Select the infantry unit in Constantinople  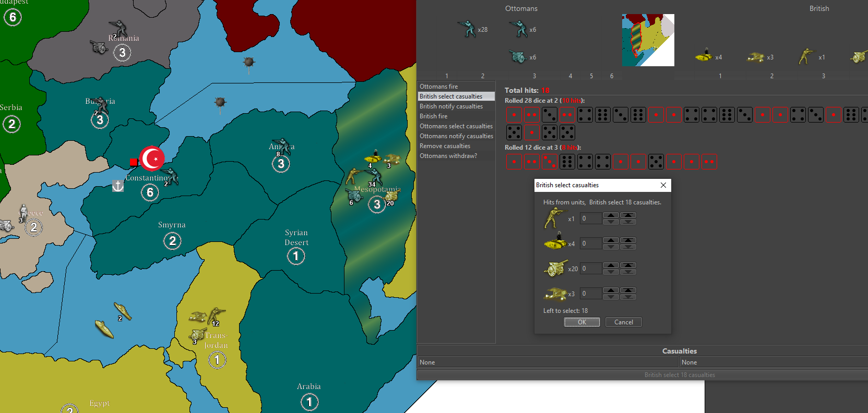click(170, 176)
